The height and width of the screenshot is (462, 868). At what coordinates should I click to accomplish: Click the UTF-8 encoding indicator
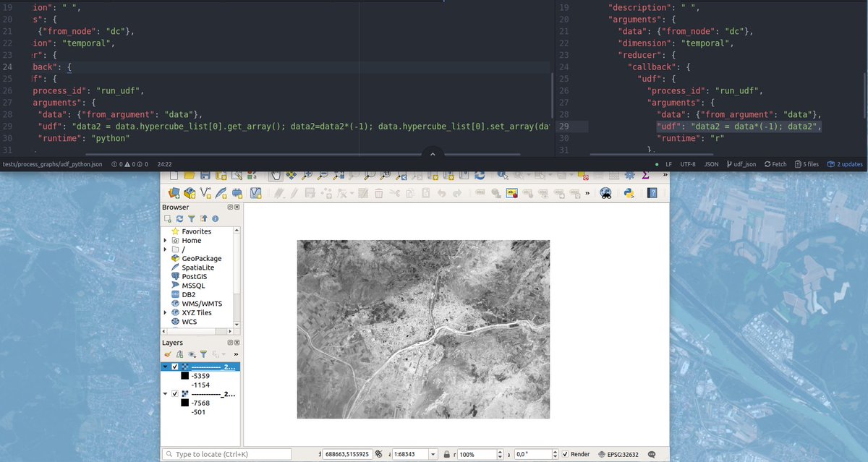click(688, 164)
